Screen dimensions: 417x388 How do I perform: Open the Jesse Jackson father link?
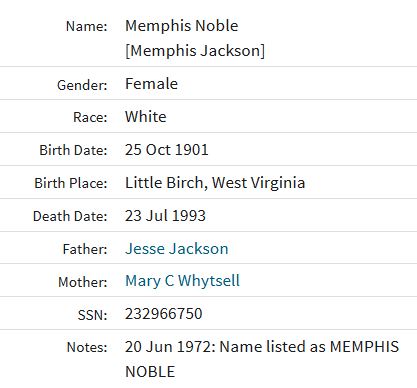pos(177,249)
